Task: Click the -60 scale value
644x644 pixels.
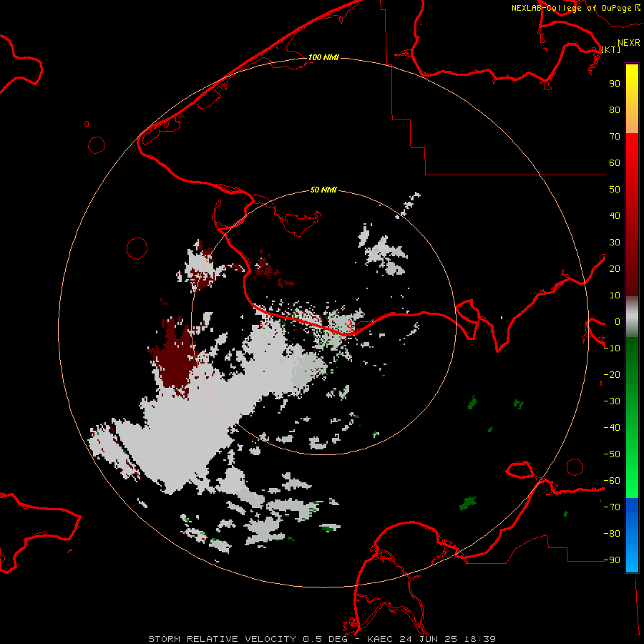Action: (x=612, y=481)
